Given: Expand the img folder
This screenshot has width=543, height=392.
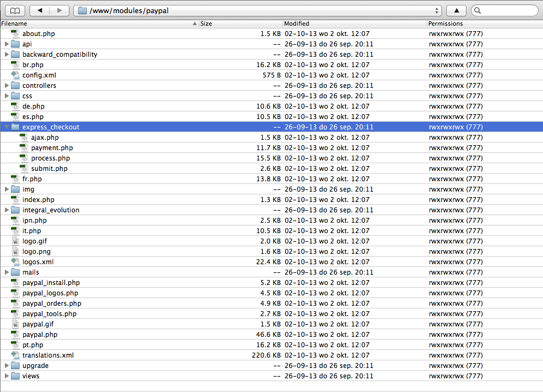Looking at the screenshot, I should pos(7,189).
